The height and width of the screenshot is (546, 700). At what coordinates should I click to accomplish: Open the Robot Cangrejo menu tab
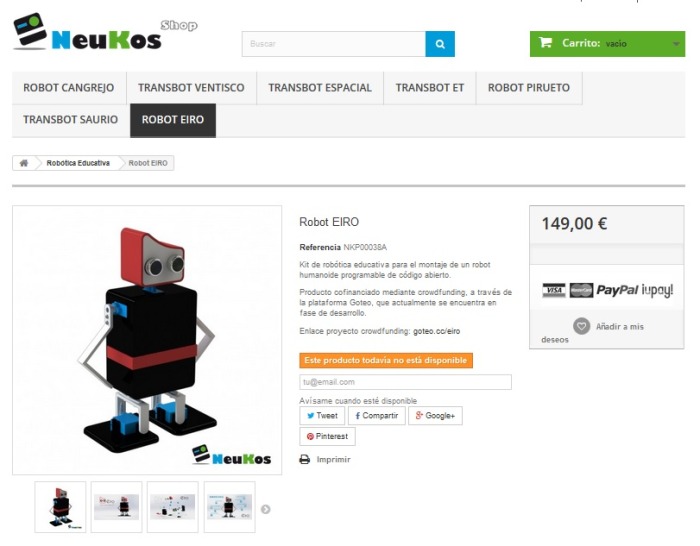click(69, 88)
